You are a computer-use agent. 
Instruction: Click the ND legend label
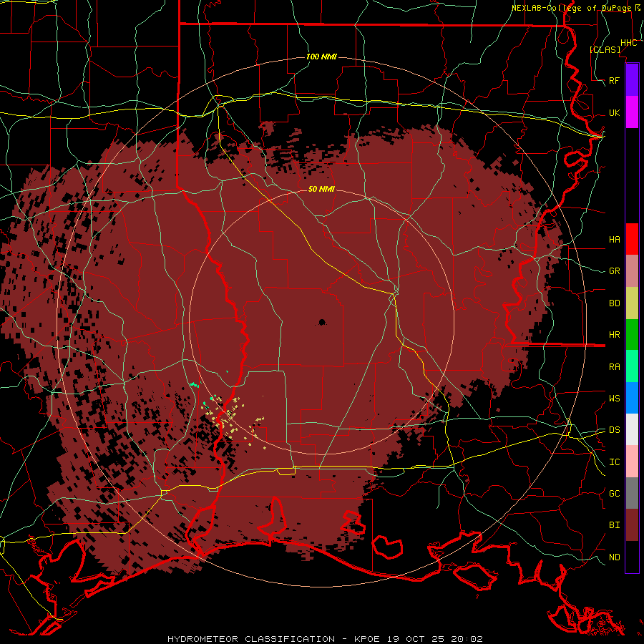(614, 557)
